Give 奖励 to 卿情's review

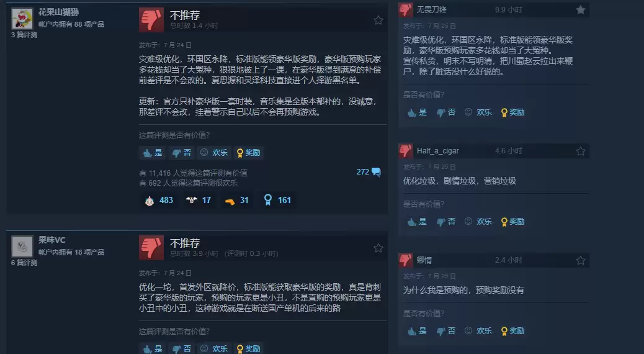[512, 331]
